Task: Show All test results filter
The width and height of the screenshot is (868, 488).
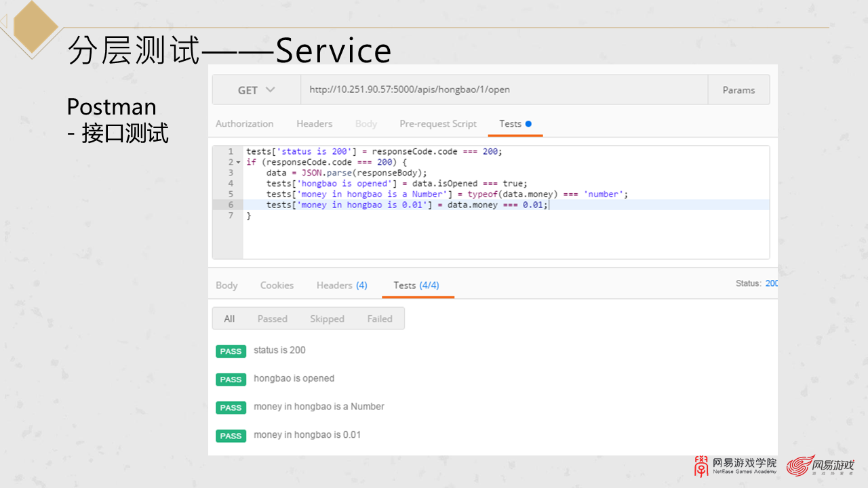Action: [x=229, y=319]
